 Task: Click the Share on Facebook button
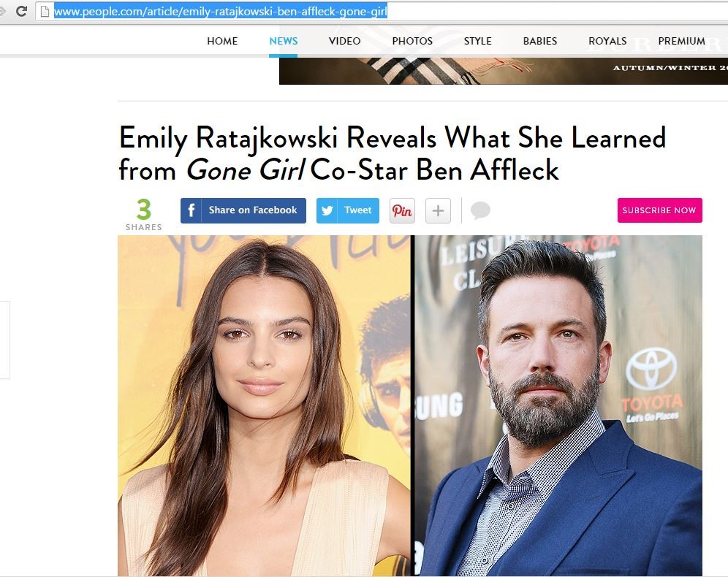point(243,210)
